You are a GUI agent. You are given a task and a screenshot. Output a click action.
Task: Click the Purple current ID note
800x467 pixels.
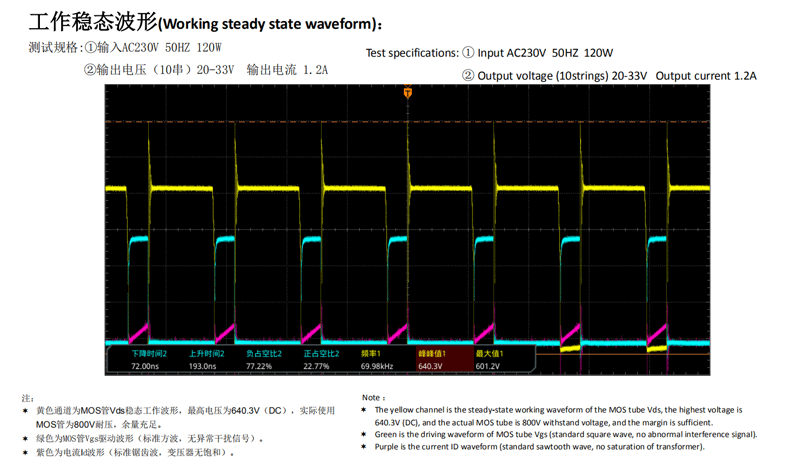coord(539,446)
